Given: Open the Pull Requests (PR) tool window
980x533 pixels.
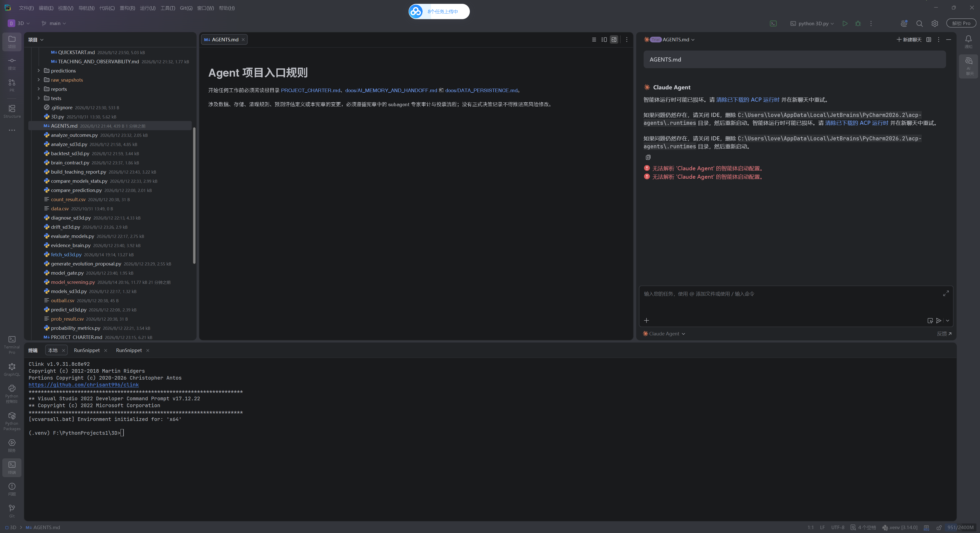Looking at the screenshot, I should point(12,85).
